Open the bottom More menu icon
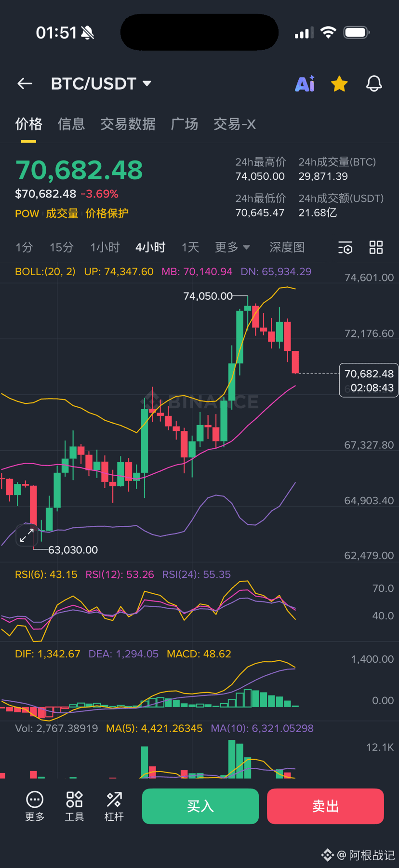The width and height of the screenshot is (399, 868). (35, 806)
